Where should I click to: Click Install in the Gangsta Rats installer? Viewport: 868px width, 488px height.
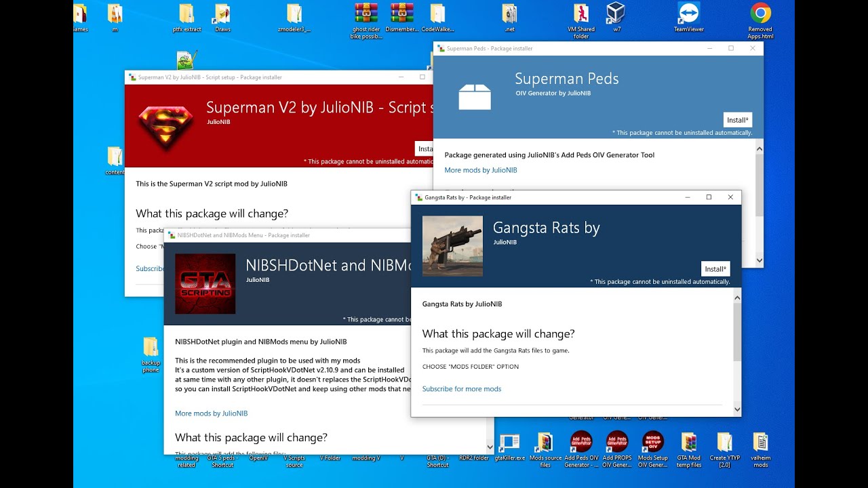[715, 269]
